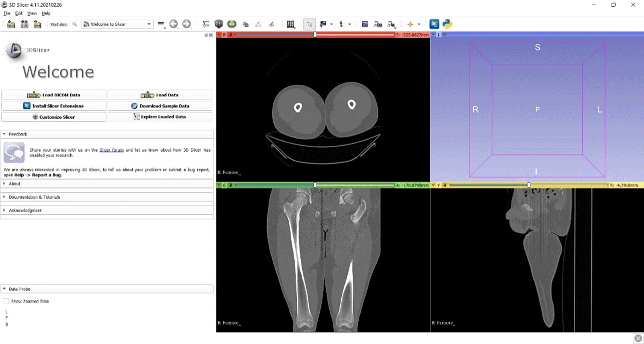Click the module history dropdown icon

click(161, 24)
